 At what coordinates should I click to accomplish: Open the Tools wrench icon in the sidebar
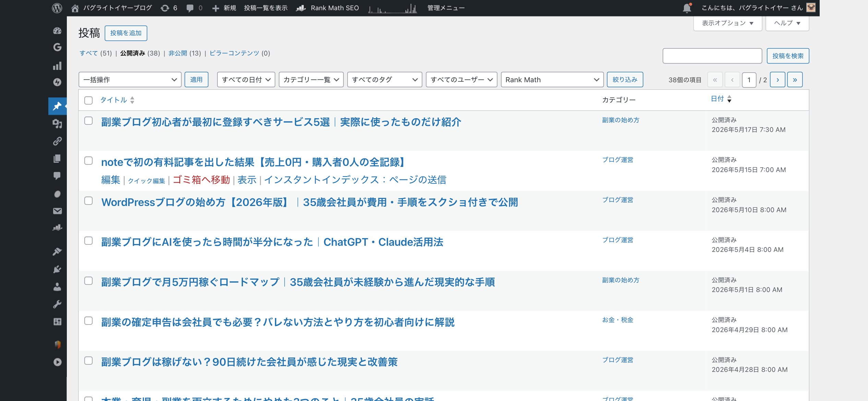tap(57, 304)
